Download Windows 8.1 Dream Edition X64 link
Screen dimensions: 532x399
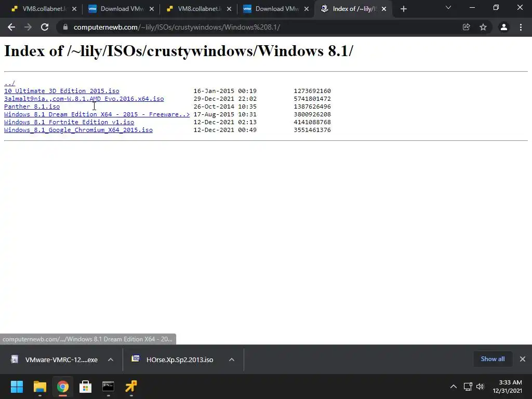point(97,114)
